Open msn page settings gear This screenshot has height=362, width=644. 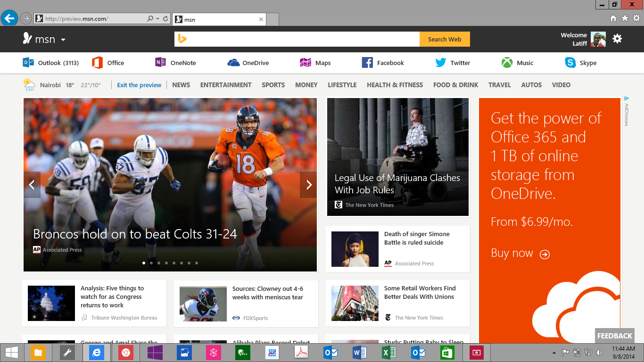(x=617, y=39)
